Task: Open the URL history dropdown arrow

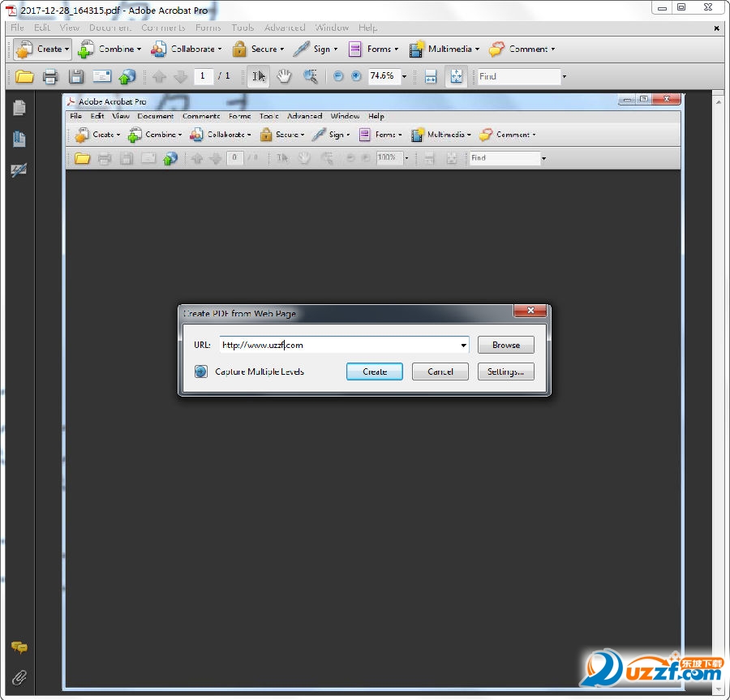Action: (463, 346)
